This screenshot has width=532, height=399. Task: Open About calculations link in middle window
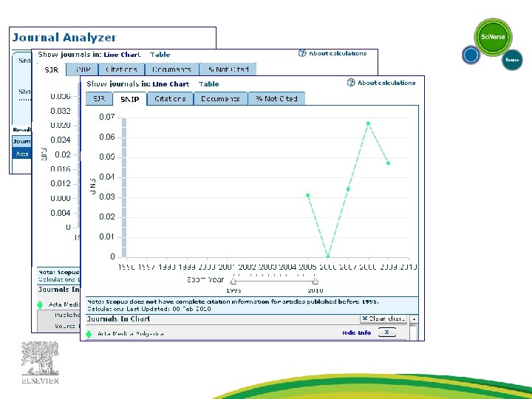[338, 53]
